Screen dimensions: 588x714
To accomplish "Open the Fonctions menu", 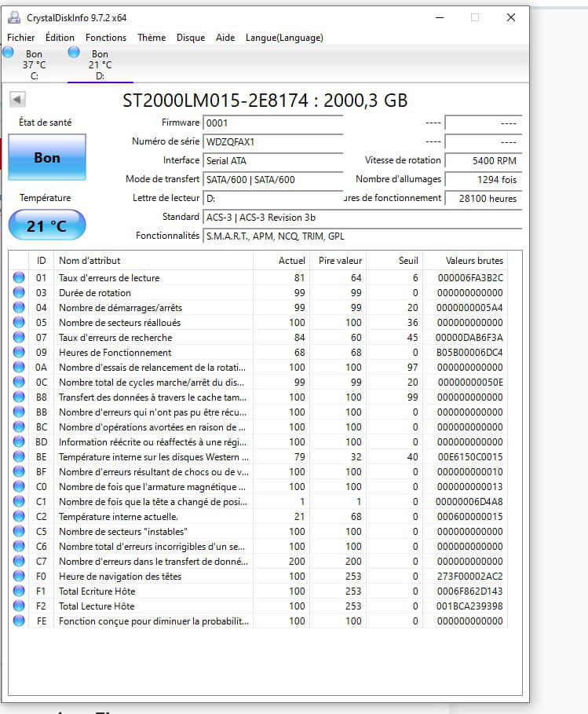I will point(106,38).
